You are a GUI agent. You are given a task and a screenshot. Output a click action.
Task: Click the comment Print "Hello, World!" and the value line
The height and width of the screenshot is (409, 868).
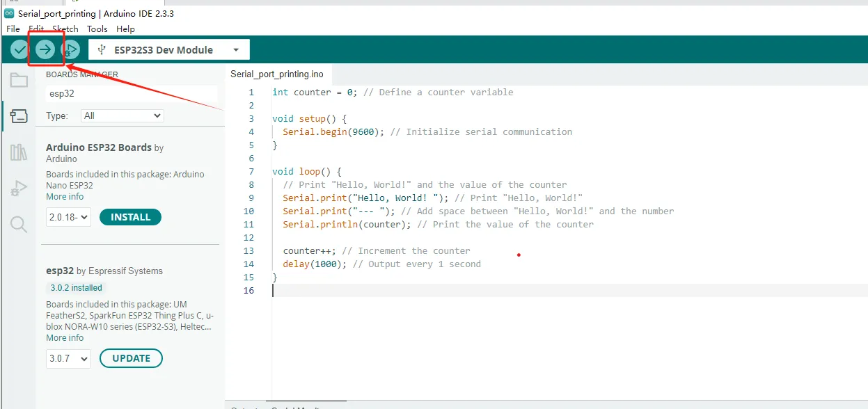click(x=425, y=184)
